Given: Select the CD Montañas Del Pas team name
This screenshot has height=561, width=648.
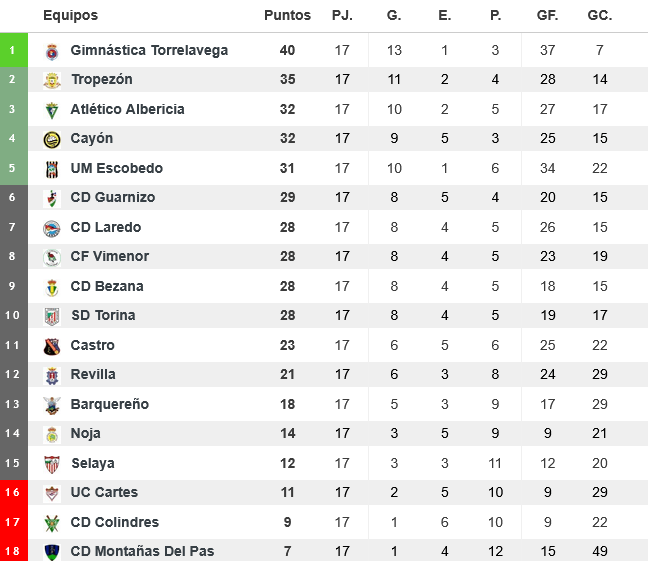Looking at the screenshot, I should pos(142,552).
